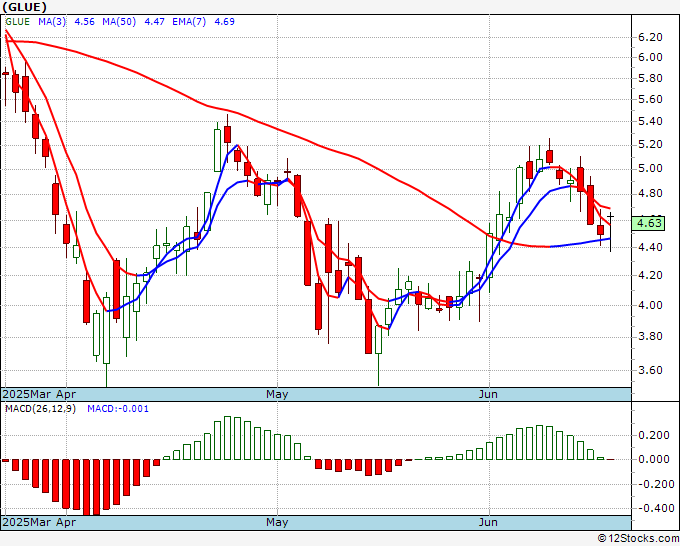The width and height of the screenshot is (680, 546).
Task: Click the 0.200 MACD axis label
Action: [x=654, y=435]
